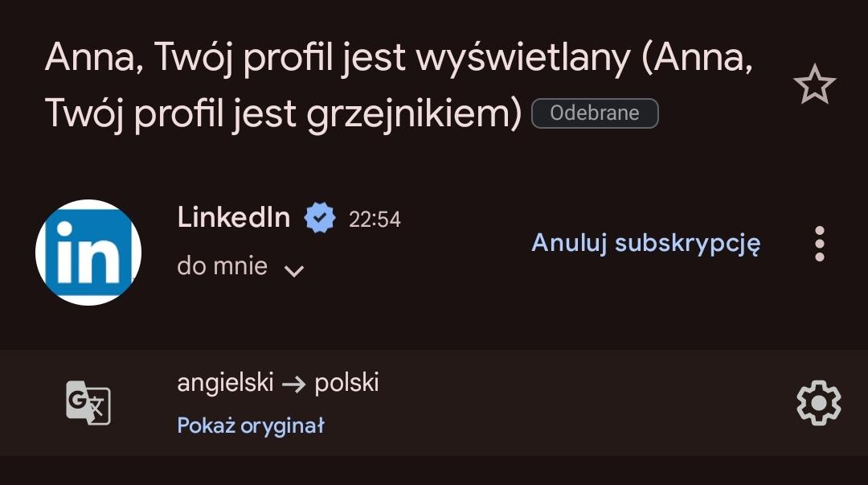Expand recipient details chevron next to 'do mnie'
This screenshot has width=868, height=485.
point(294,270)
